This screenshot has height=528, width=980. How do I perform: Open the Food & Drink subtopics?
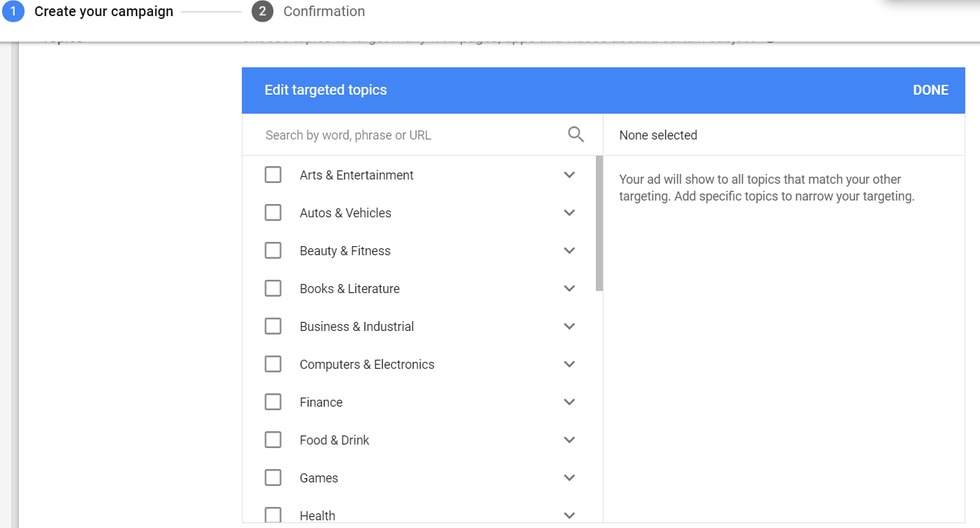point(569,440)
